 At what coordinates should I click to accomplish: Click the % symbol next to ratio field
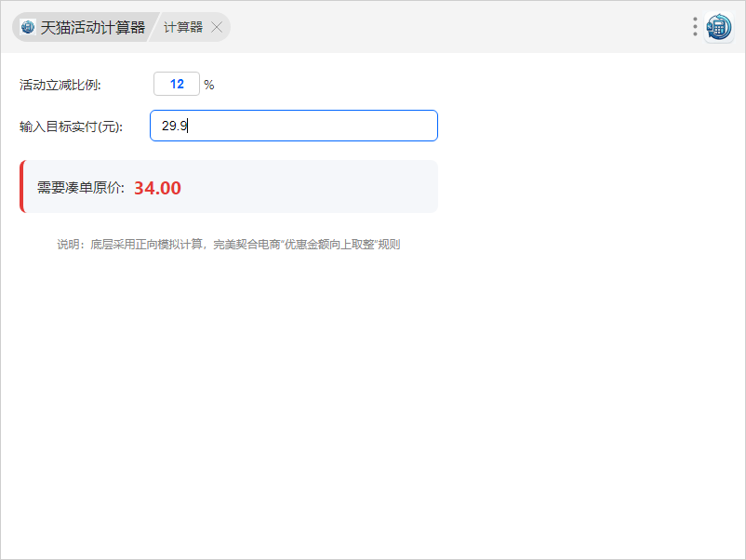(209, 85)
